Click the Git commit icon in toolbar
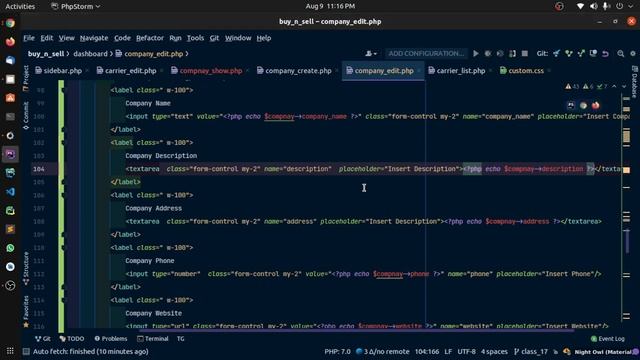 coord(569,53)
